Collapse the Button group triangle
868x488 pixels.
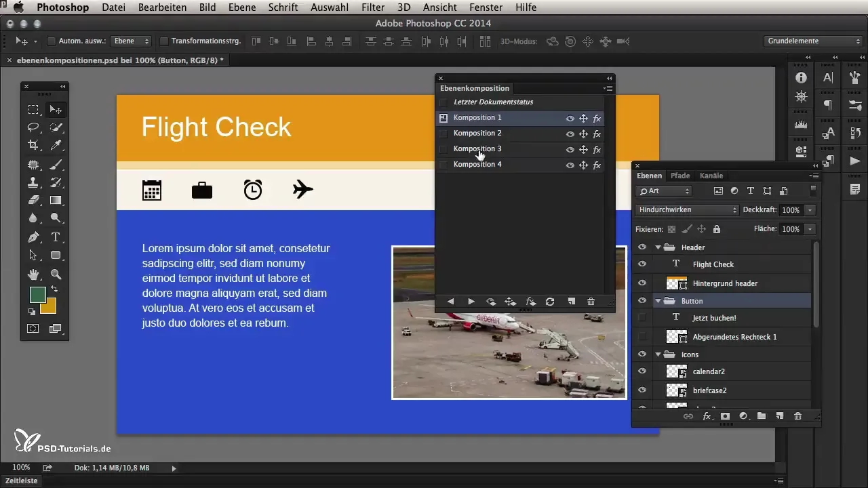[658, 300]
